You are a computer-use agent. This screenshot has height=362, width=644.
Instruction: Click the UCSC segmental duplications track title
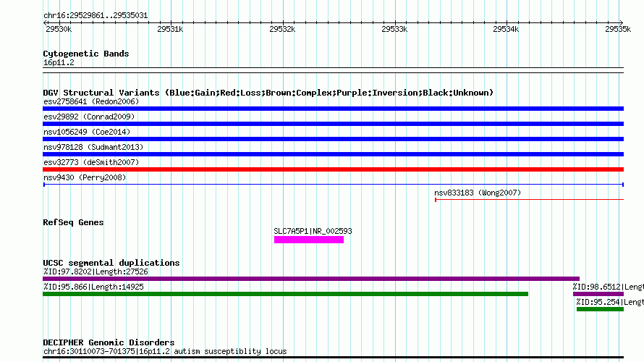pyautogui.click(x=111, y=263)
